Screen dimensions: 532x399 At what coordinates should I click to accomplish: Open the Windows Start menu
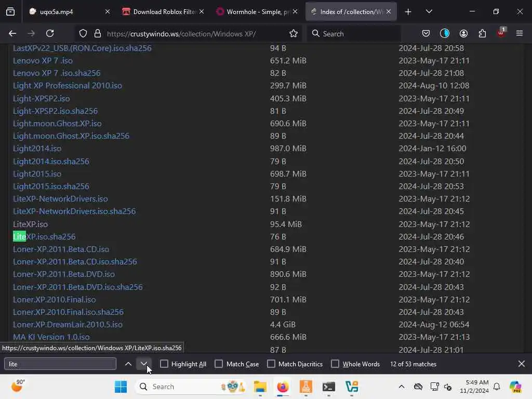pos(121,387)
